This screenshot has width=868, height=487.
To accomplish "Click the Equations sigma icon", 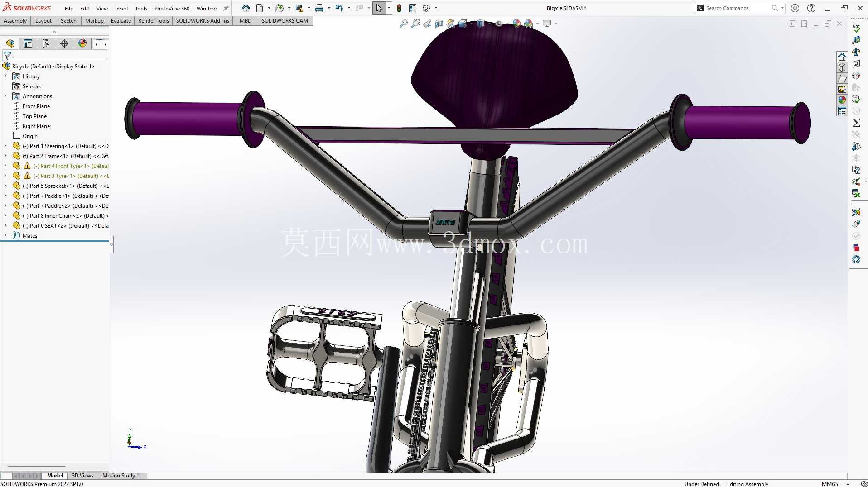I will point(856,123).
